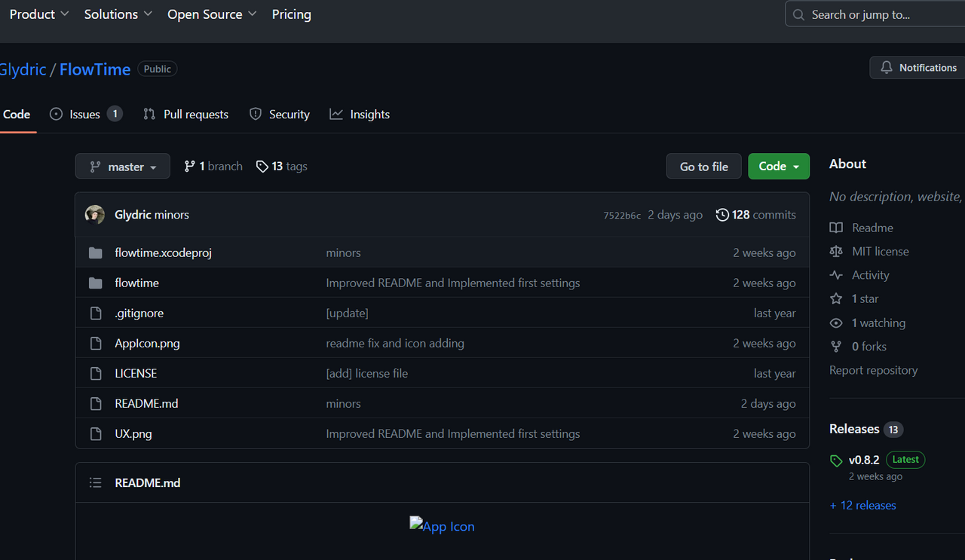Click the file icon beside README.md in file list
The width and height of the screenshot is (965, 560).
coord(96,404)
